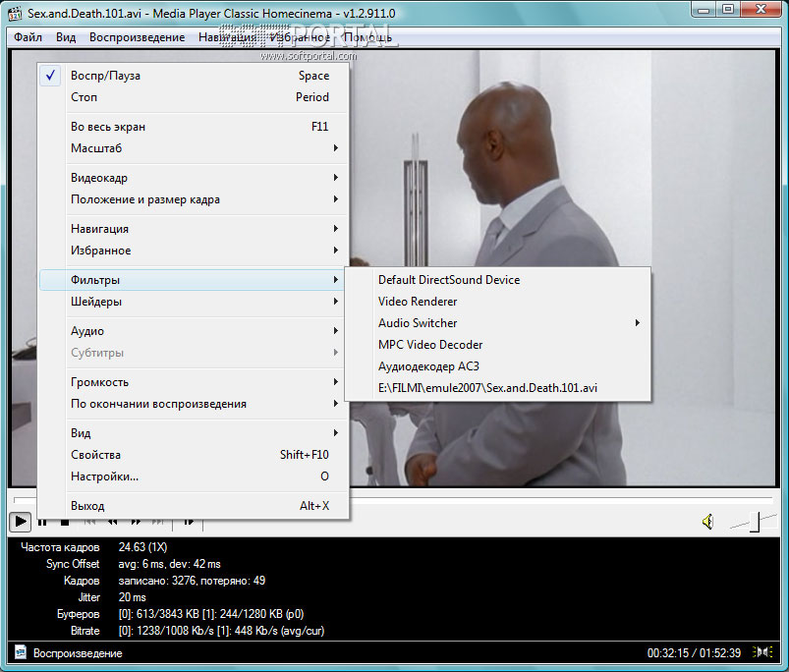Click the rewind (decrease speed) toolbar button
This screenshot has height=672, width=789.
pyautogui.click(x=112, y=522)
